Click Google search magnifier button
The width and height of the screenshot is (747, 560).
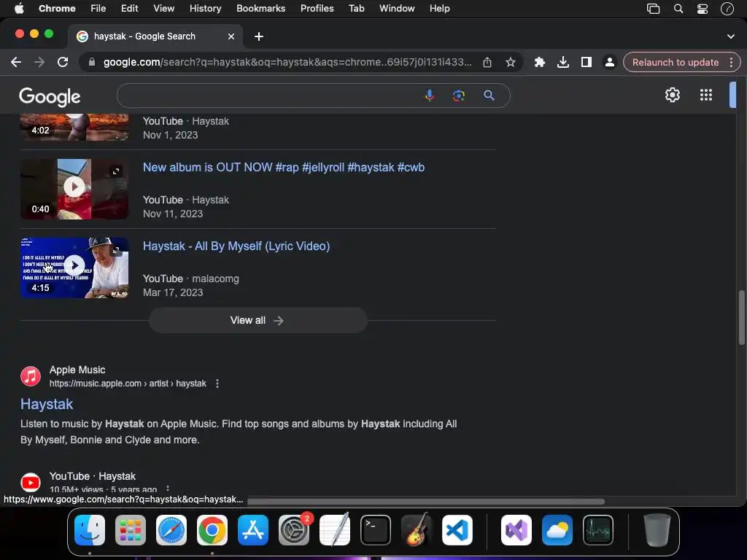click(x=489, y=96)
